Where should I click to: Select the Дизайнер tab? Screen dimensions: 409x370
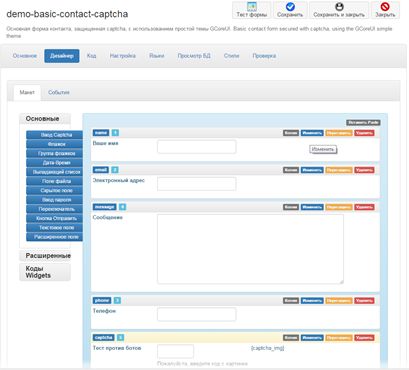pos(62,56)
